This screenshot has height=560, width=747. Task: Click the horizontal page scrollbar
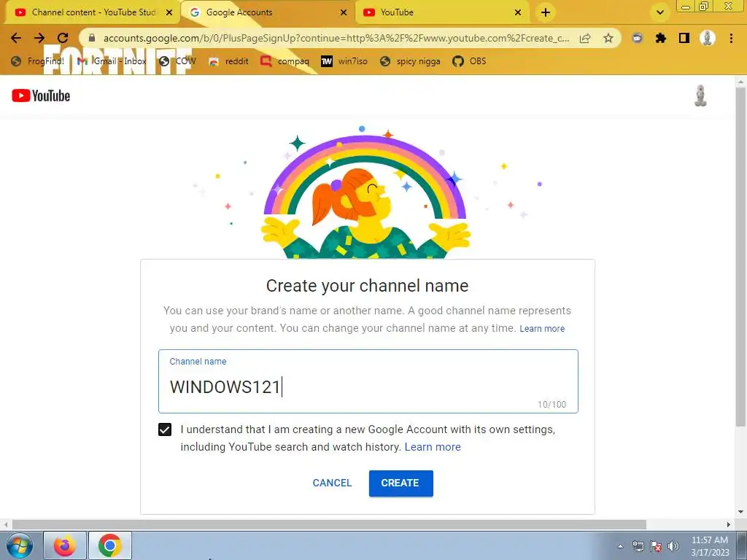[x=329, y=524]
